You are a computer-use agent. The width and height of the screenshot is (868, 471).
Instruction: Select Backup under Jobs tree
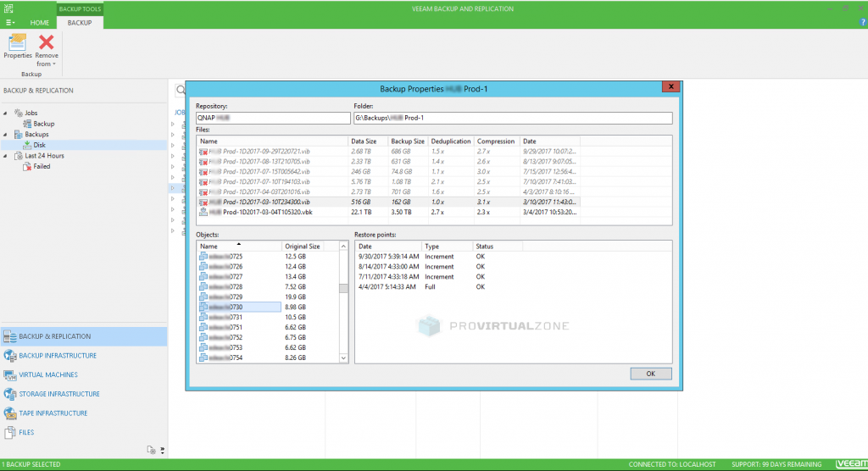click(44, 124)
